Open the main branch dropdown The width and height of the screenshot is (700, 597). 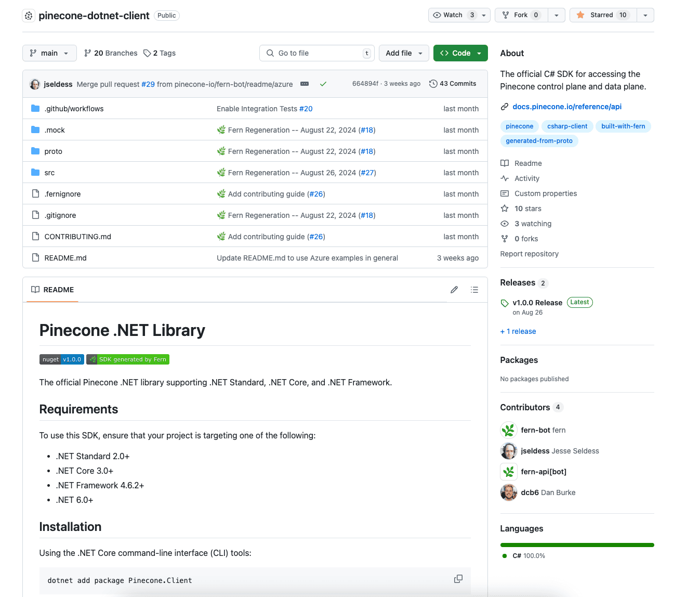[49, 53]
